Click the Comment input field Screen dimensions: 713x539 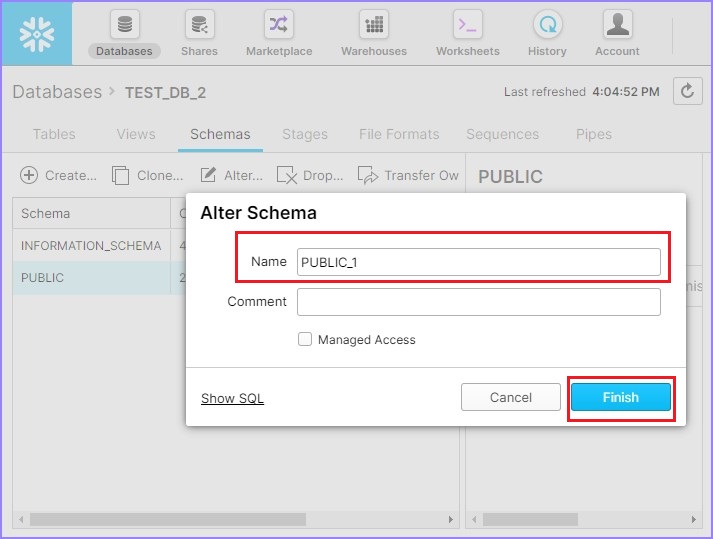tap(478, 302)
